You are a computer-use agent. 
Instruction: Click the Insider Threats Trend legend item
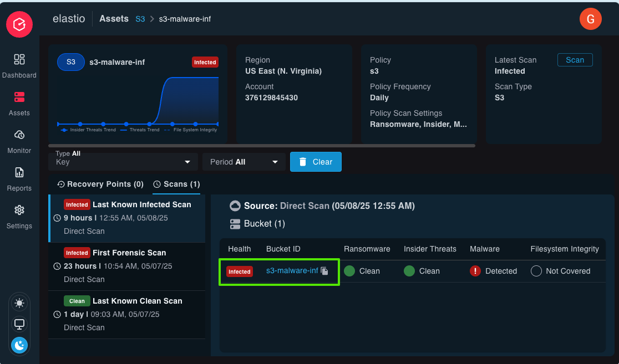pos(89,130)
